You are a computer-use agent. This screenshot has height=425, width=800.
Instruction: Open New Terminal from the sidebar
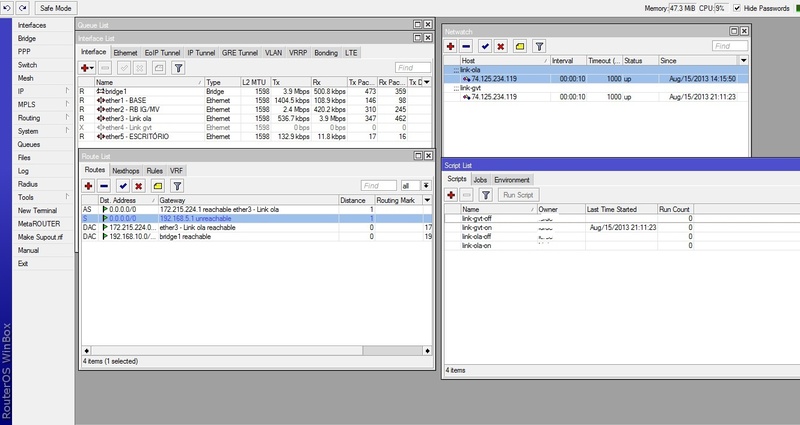[x=39, y=210]
